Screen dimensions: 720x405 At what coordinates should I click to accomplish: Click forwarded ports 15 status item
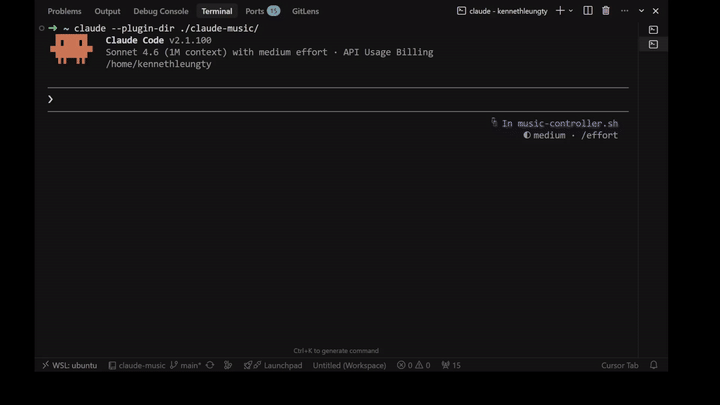click(451, 365)
